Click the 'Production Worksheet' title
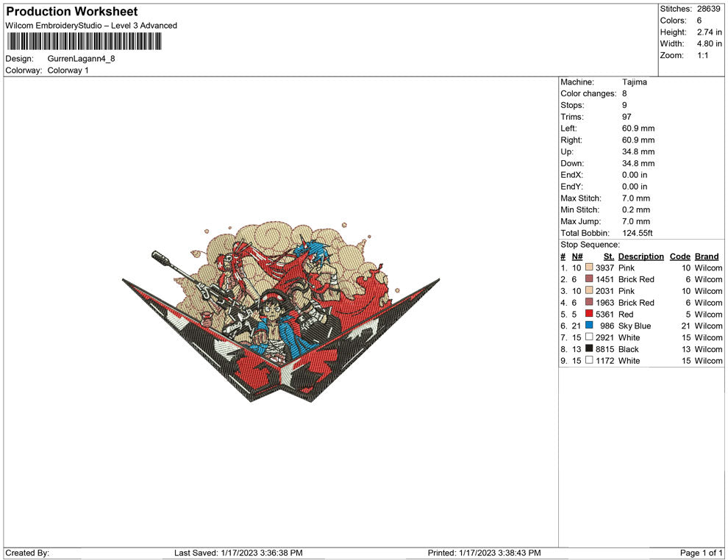728x560 pixels. pos(72,12)
